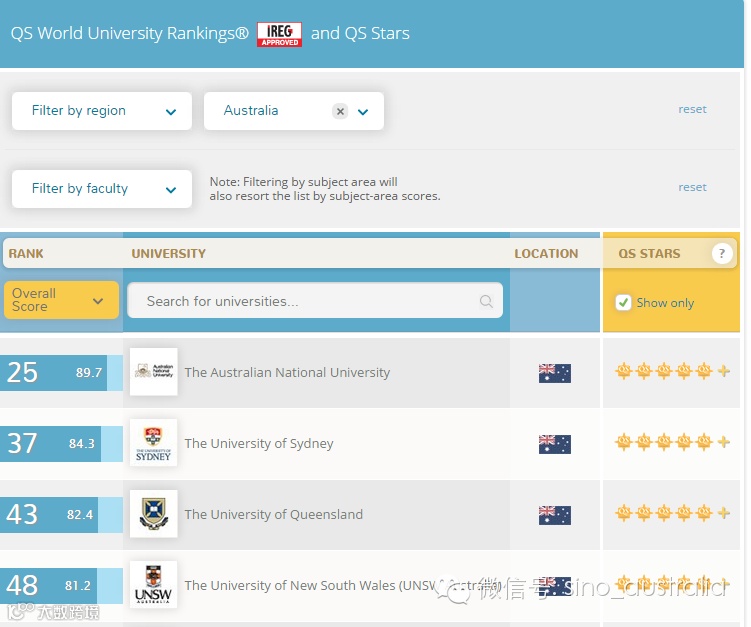View Australian National University's QS stars rating
This screenshot has width=751, height=627.
point(672,371)
